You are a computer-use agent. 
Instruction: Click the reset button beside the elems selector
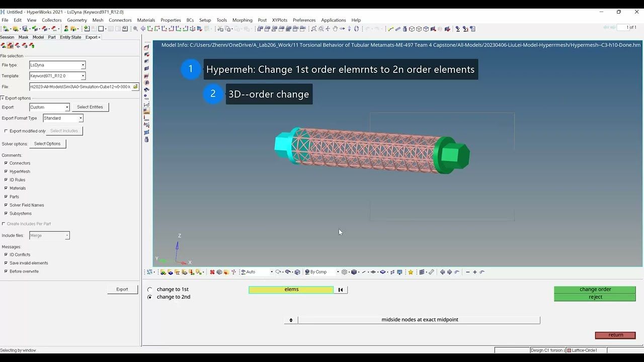point(341,290)
